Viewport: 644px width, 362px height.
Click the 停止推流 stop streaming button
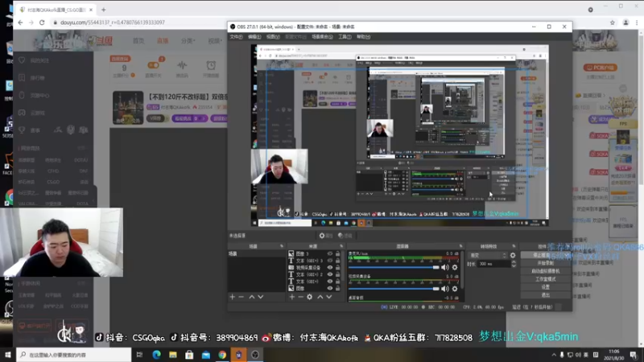tap(546, 255)
